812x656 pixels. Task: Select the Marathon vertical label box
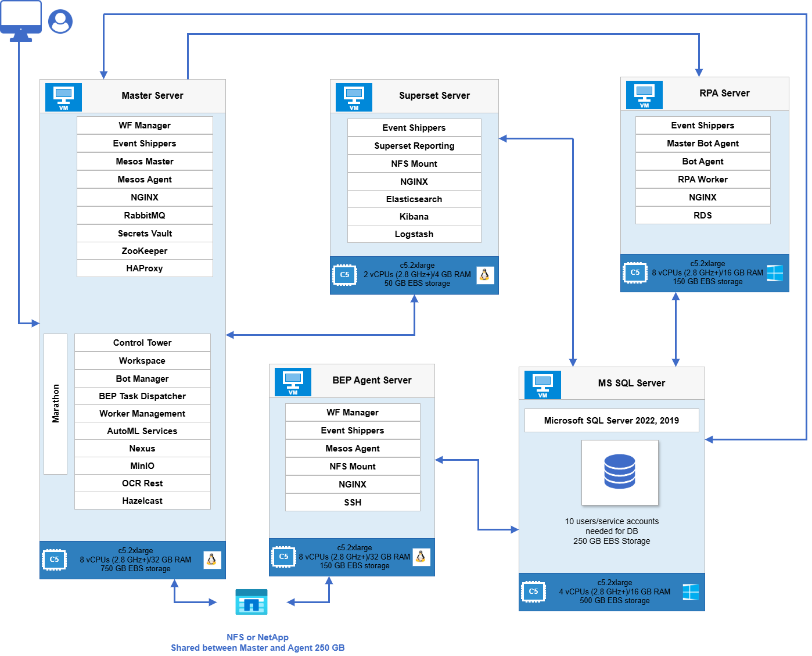point(56,404)
